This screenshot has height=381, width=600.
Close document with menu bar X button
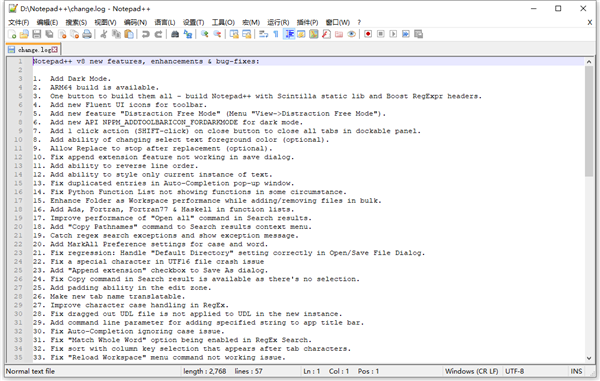(590, 23)
